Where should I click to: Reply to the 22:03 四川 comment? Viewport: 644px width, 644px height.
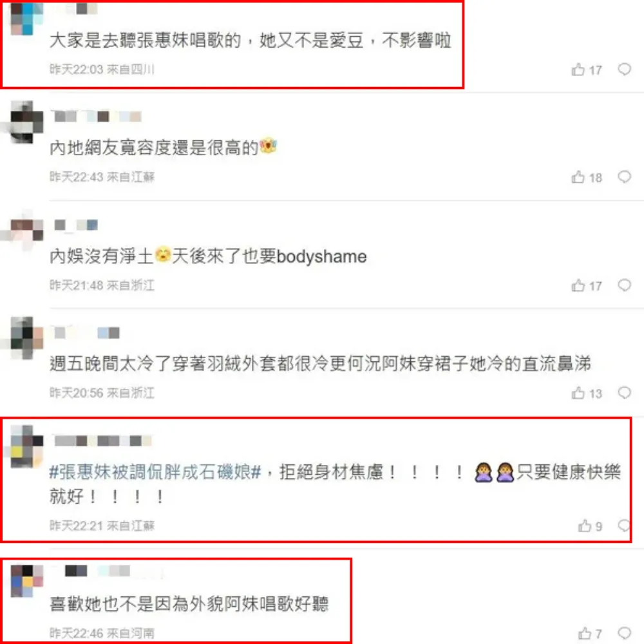point(624,69)
